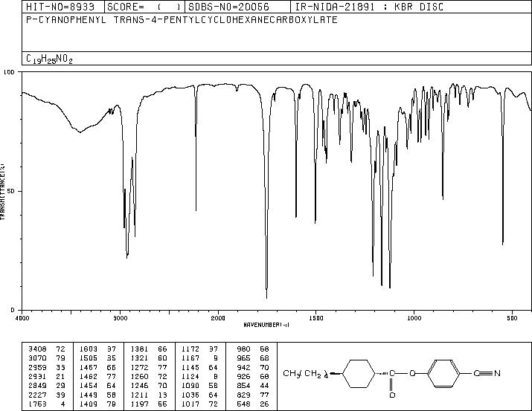Viewport: 532px width, 411px height.
Task: Click the 1449 peak table entry
Action: pos(97,395)
